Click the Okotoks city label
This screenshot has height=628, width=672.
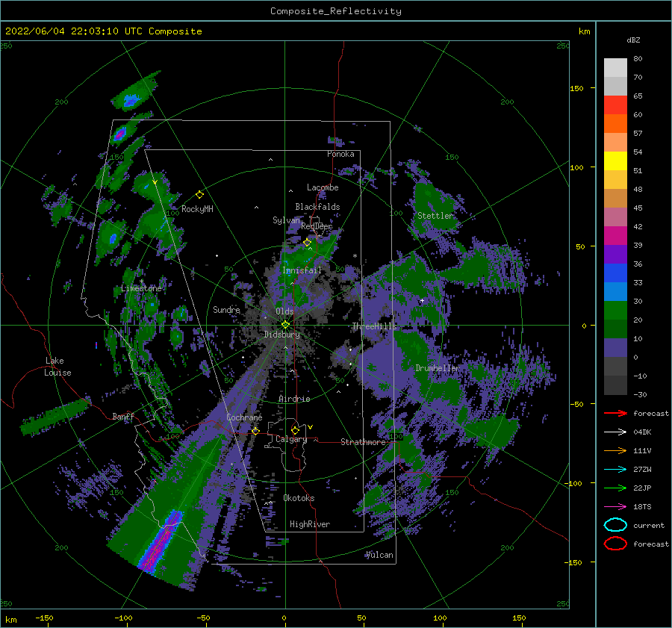299,498
